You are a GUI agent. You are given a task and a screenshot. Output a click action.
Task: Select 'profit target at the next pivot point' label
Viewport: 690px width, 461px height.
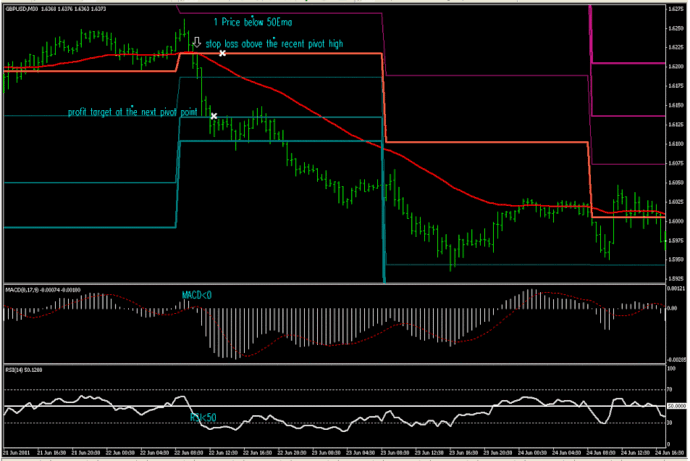(x=132, y=112)
